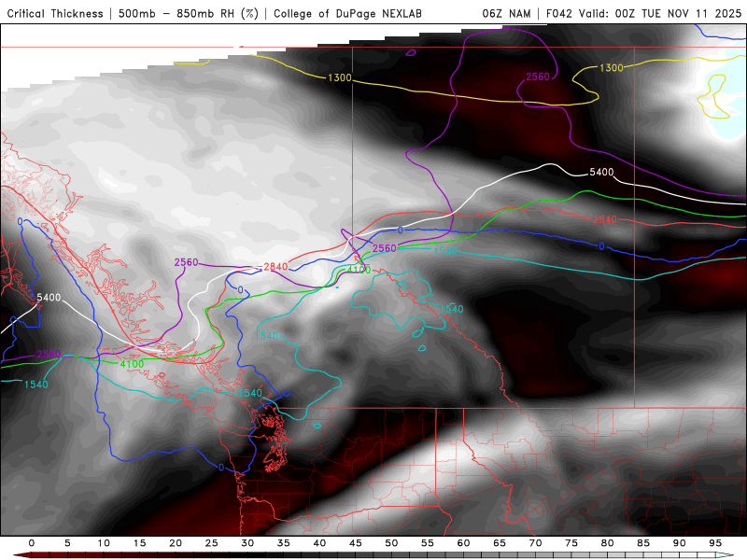Viewport: 747px width, 560px height.
Task: Click the color scale's 35 label
Action: tap(284, 543)
